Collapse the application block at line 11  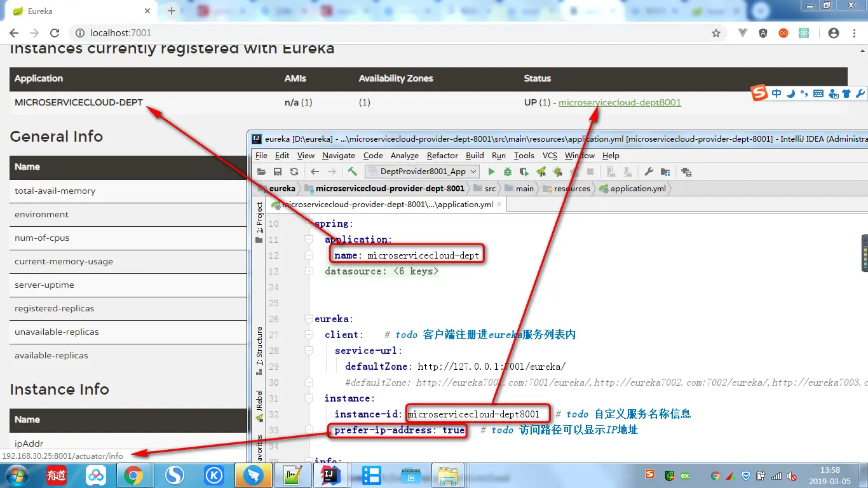click(x=309, y=240)
